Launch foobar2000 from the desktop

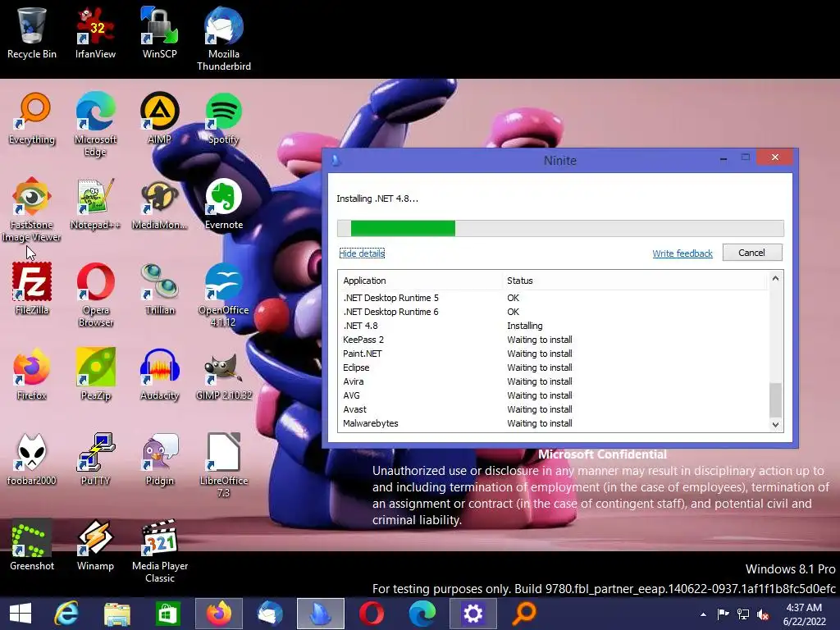tap(32, 459)
